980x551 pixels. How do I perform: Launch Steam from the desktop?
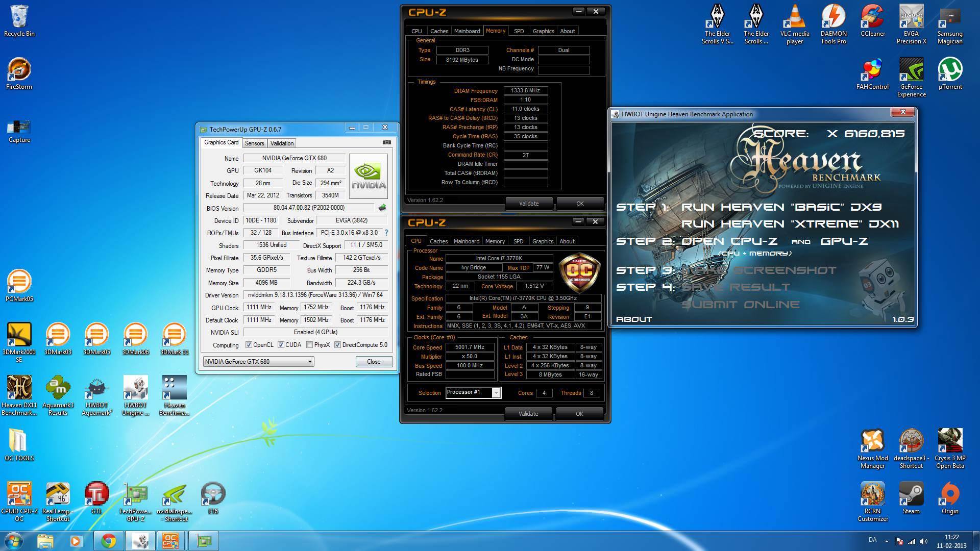[x=911, y=498]
